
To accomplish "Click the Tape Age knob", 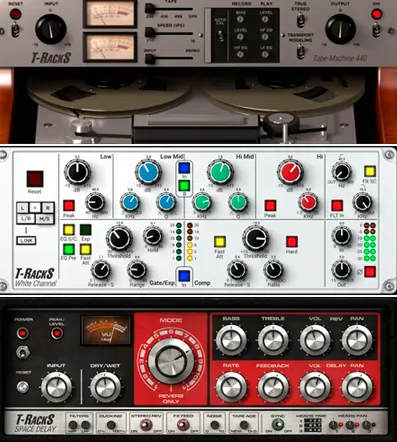I will pyautogui.click(x=244, y=425).
